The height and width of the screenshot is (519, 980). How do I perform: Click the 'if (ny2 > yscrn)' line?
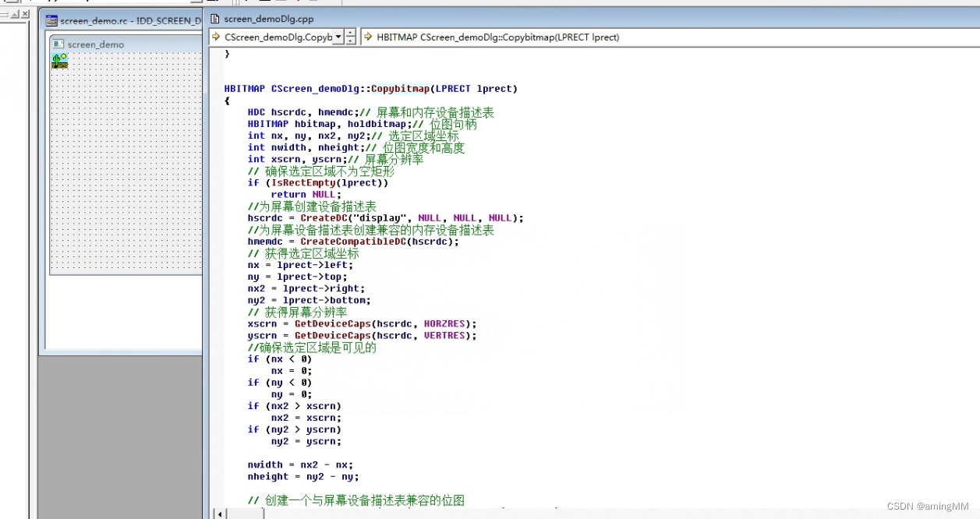pyautogui.click(x=294, y=429)
